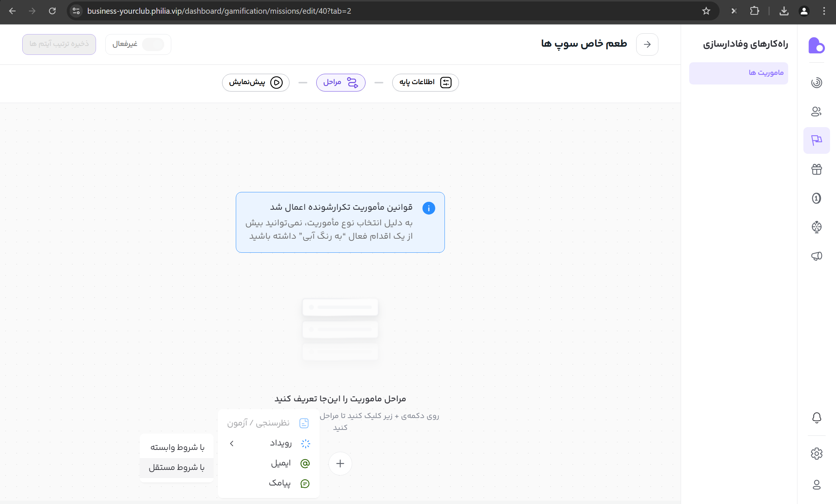
Task: Open the customers sidebar icon
Action: tap(816, 111)
